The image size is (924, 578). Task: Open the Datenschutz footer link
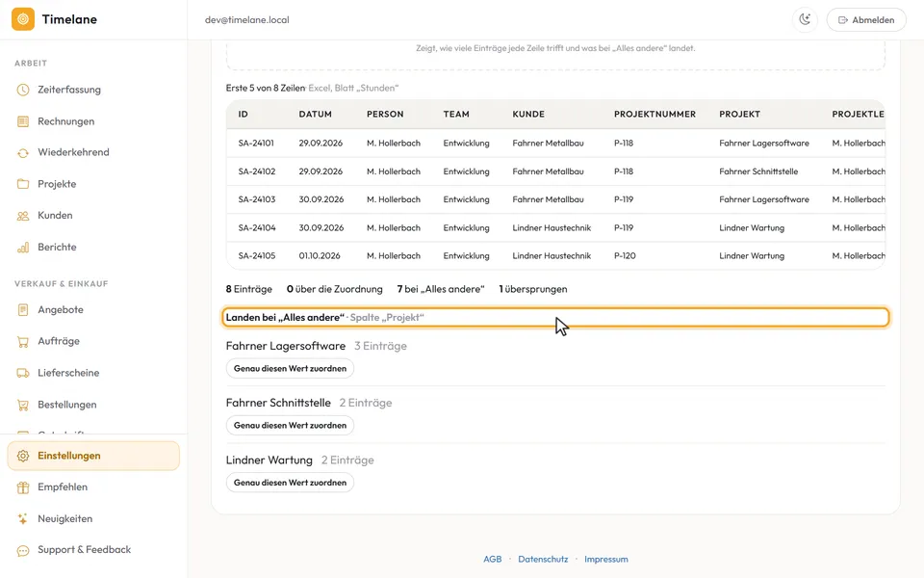[x=543, y=559]
